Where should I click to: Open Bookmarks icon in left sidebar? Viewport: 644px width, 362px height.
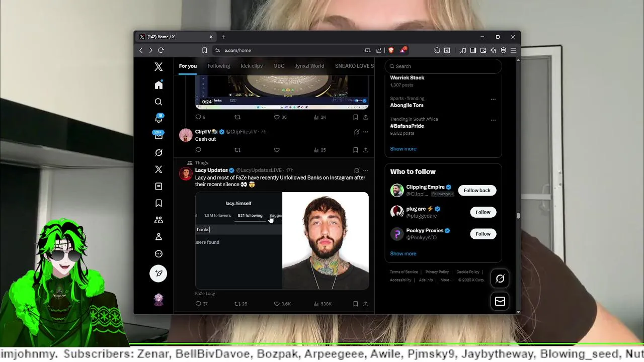tap(158, 203)
